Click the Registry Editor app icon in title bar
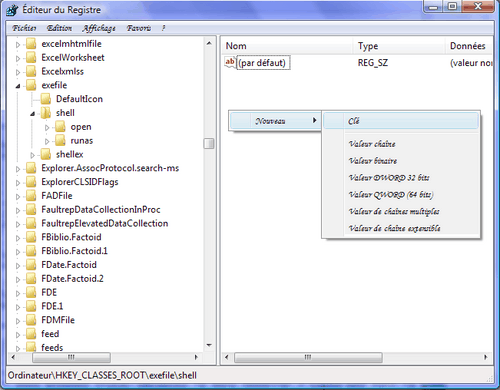Image resolution: width=500 pixels, height=390 pixels. [12, 10]
